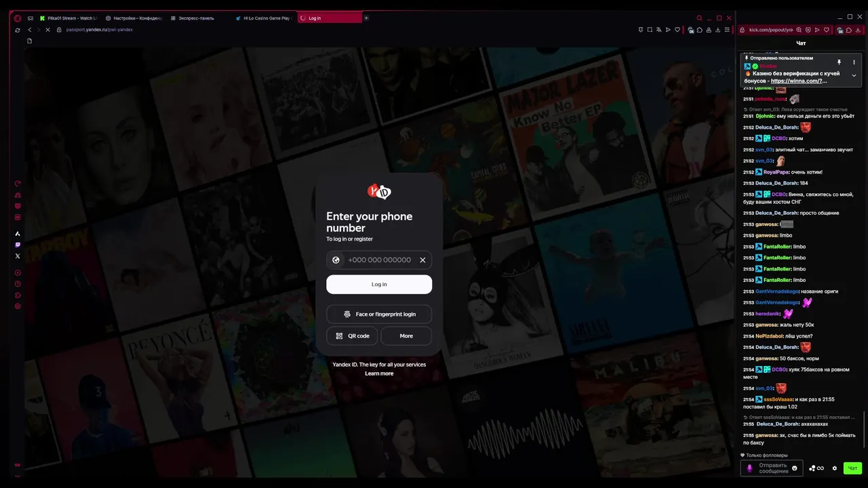868x488 pixels.
Task: Click the translate page icon
Action: [658, 30]
